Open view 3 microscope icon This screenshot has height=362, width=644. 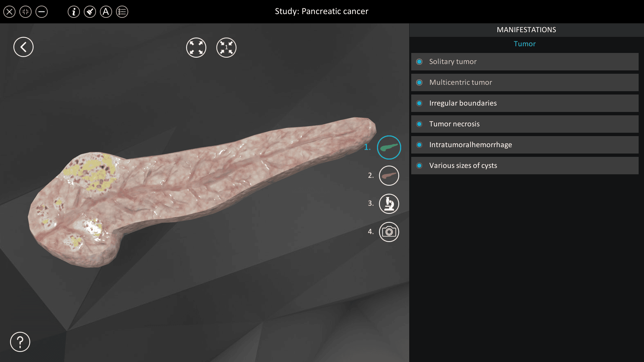click(389, 204)
